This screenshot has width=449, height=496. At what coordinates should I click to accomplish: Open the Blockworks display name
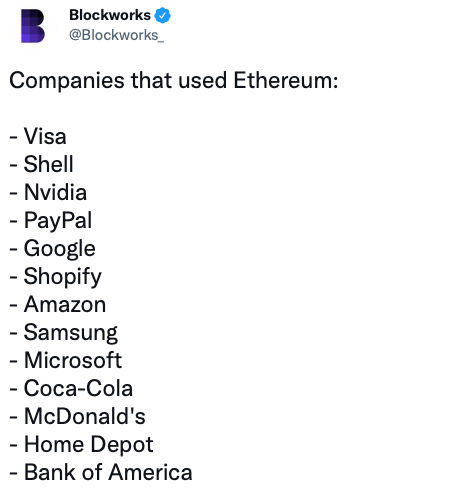click(110, 15)
